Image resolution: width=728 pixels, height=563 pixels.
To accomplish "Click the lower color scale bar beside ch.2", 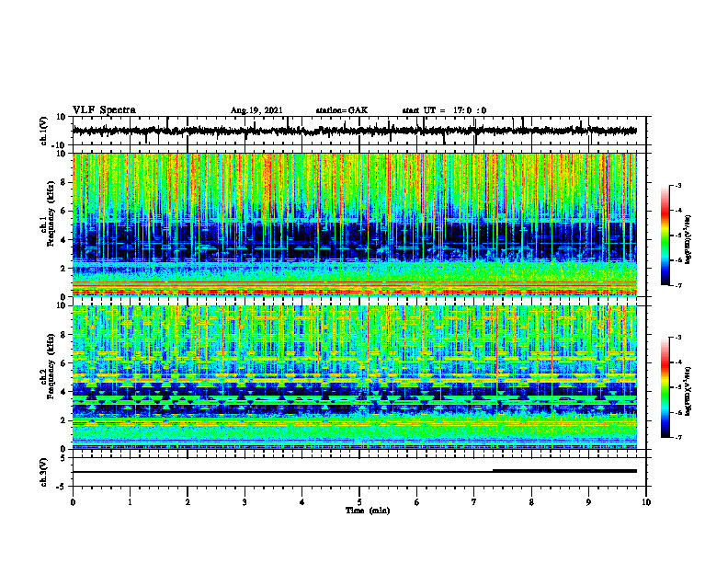I will 665,387.
